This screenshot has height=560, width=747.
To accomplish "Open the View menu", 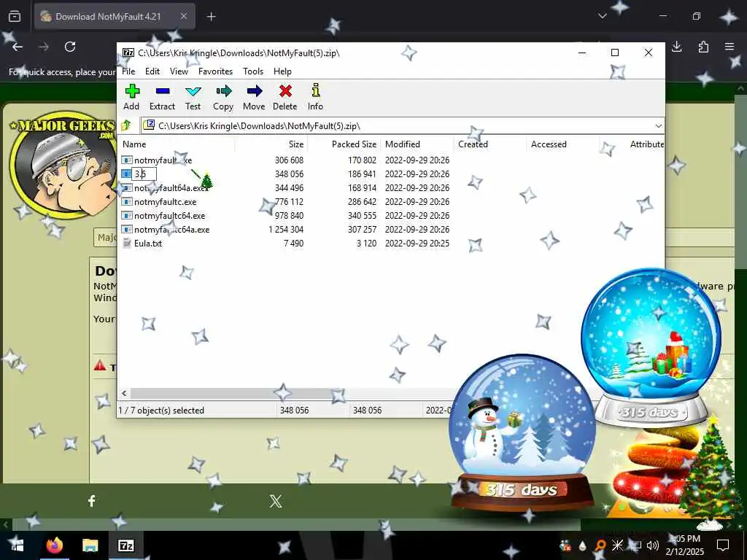I will click(179, 71).
